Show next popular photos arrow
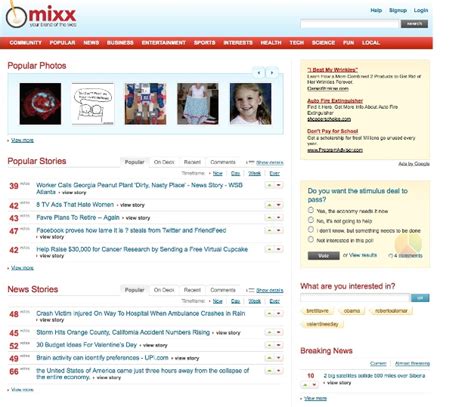Image resolution: width=474 pixels, height=407 pixels. (x=272, y=73)
